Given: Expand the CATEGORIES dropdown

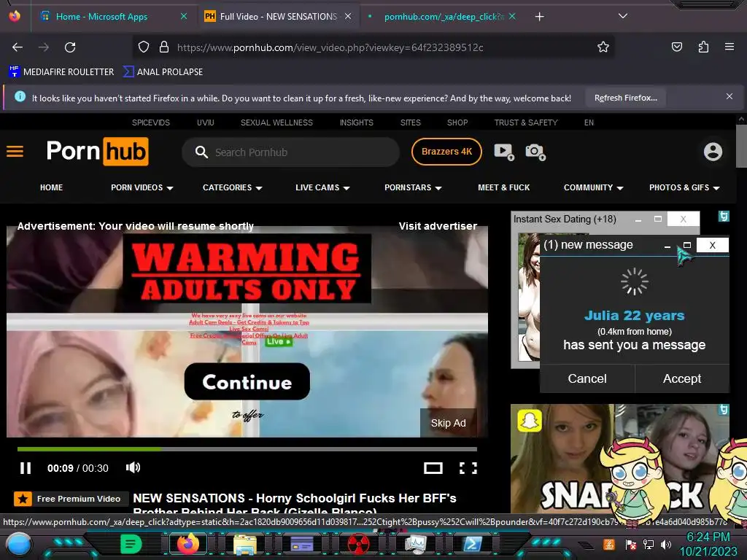Looking at the screenshot, I should (x=233, y=187).
